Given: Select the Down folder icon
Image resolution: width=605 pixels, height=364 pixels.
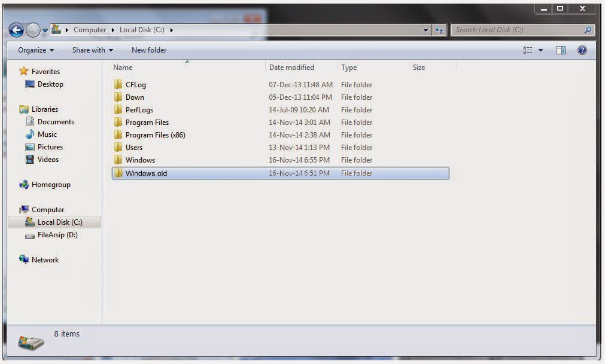Looking at the screenshot, I should [x=118, y=97].
